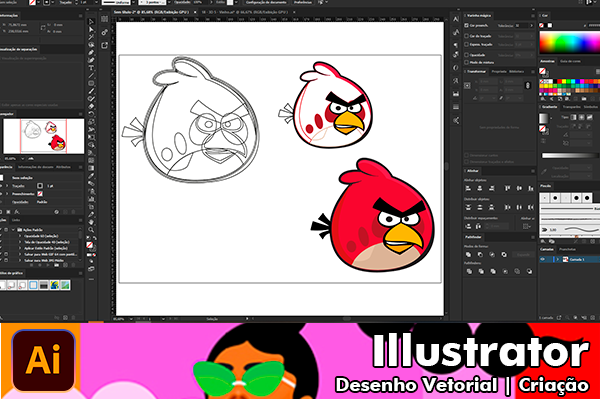
Task: Click Preferências button in control bar
Action: point(303,2)
